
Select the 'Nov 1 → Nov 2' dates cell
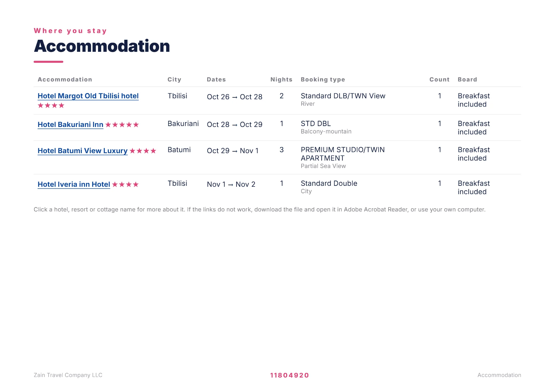[231, 184]
